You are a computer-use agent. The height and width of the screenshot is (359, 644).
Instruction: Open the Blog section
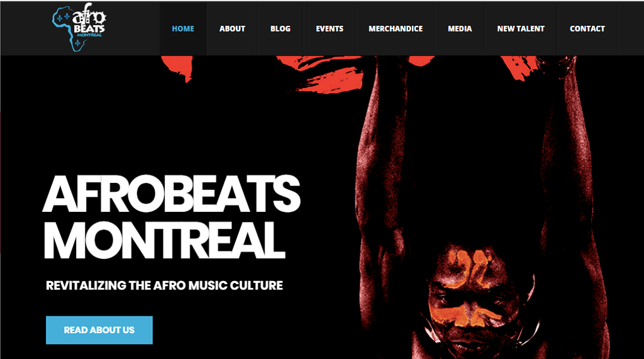(x=280, y=29)
